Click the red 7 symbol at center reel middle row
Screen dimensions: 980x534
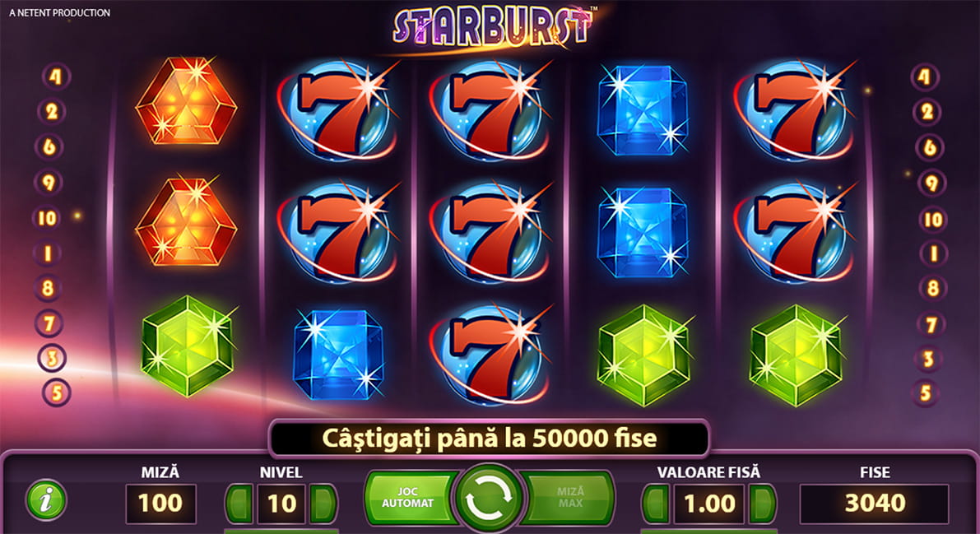(490, 231)
